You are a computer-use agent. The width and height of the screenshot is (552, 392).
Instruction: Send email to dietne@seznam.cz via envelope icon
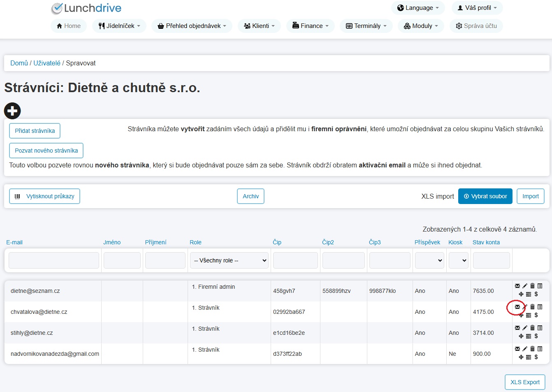517,286
